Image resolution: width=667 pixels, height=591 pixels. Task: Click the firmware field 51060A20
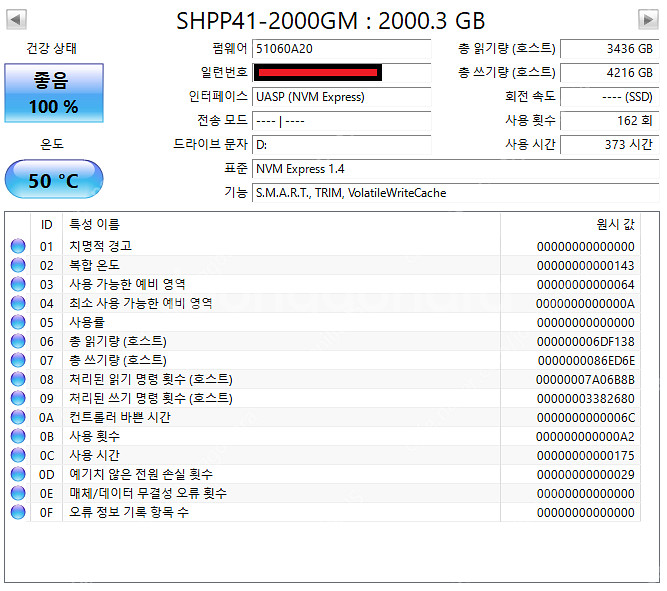coord(342,49)
